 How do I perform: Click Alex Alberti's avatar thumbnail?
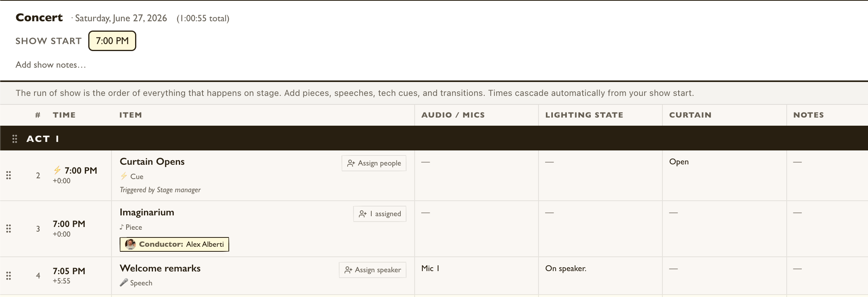[x=130, y=244]
